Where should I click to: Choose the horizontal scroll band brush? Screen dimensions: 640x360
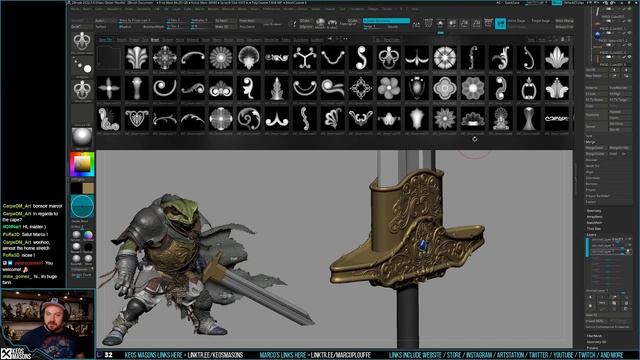(557, 119)
